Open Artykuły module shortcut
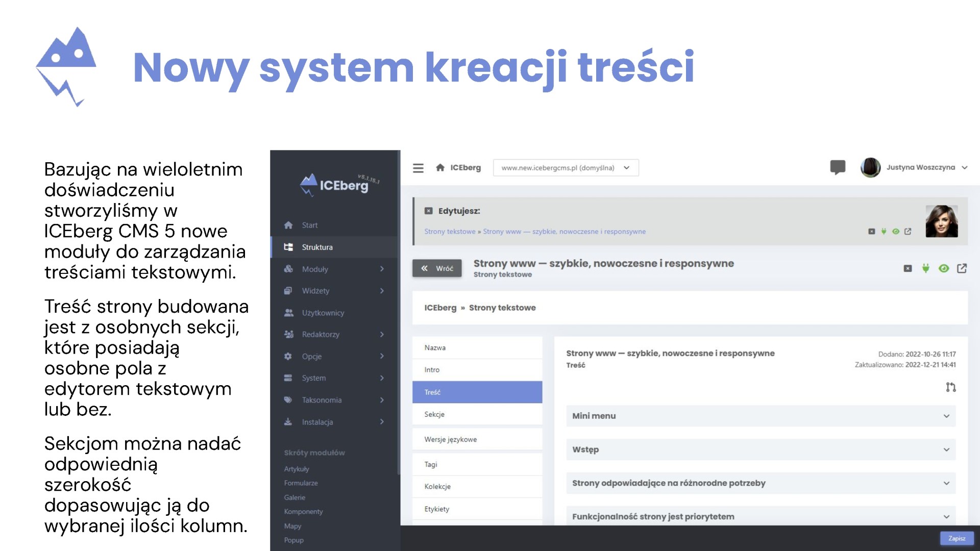 point(297,469)
